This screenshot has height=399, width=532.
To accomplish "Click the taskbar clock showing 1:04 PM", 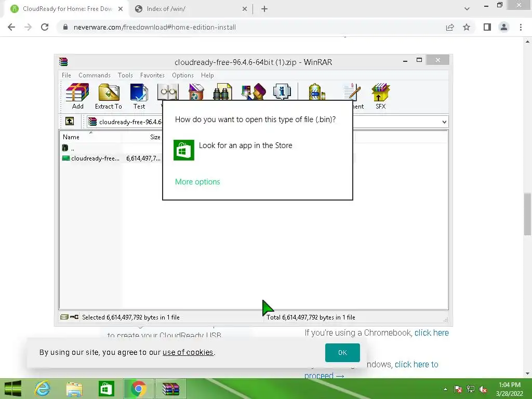I will (x=509, y=389).
